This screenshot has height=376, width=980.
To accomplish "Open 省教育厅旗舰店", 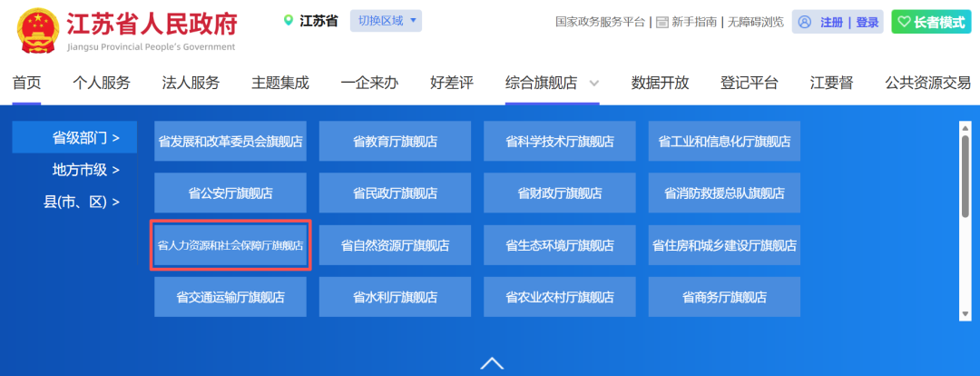I will tap(395, 142).
